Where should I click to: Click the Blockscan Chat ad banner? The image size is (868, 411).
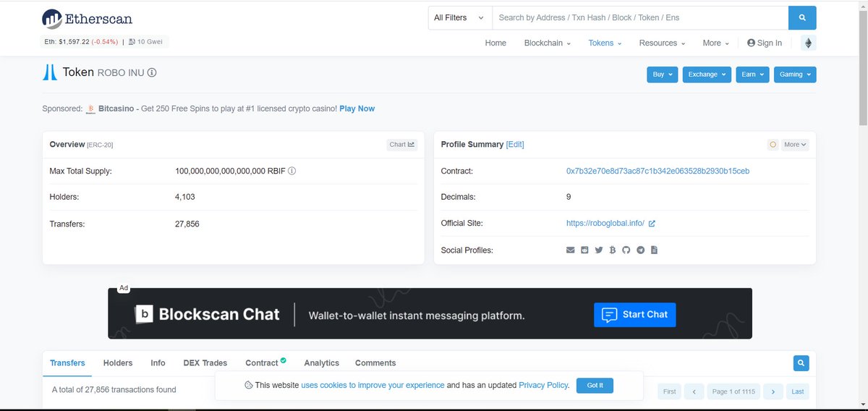click(x=430, y=313)
